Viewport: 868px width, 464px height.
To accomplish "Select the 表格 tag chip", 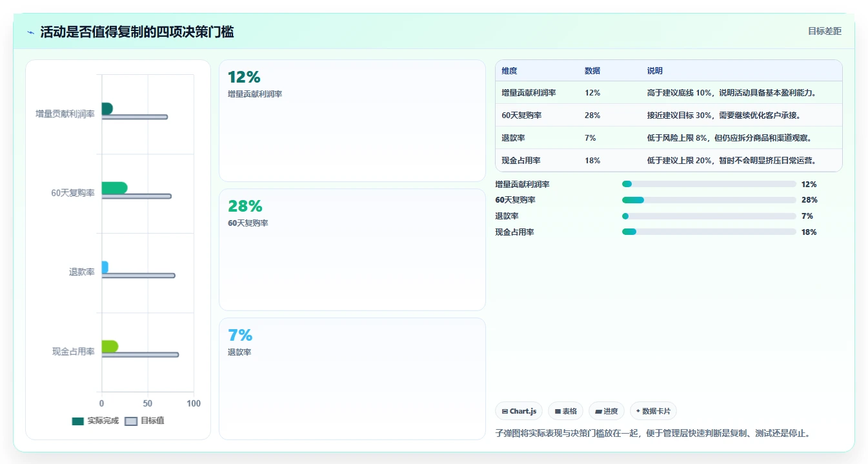I will (565, 411).
